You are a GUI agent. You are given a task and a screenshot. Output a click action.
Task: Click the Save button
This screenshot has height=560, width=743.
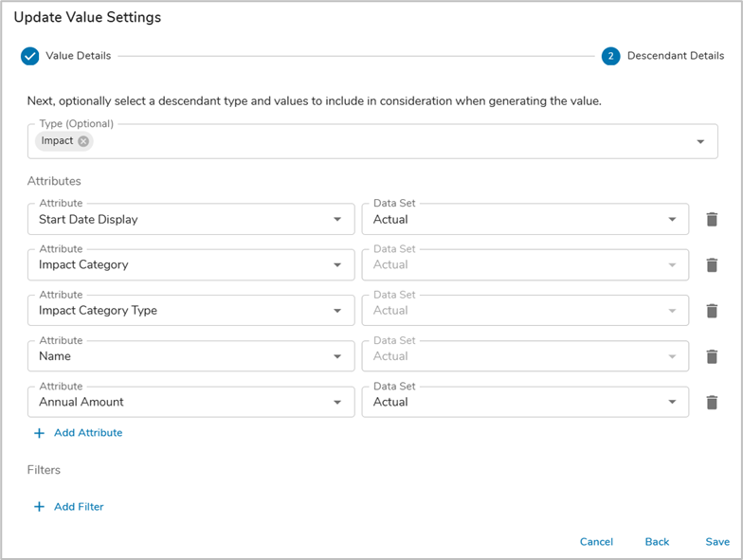point(717,542)
